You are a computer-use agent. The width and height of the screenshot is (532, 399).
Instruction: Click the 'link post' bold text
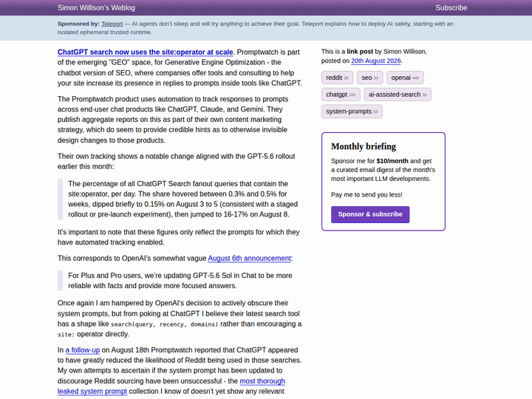click(360, 52)
